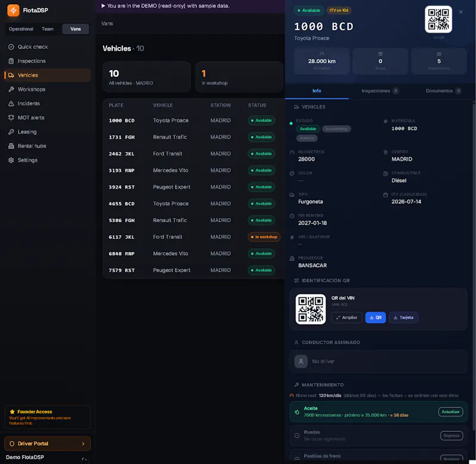Viewport: 476px width, 464px height.
Task: Go to Workshops section
Action: click(47, 89)
